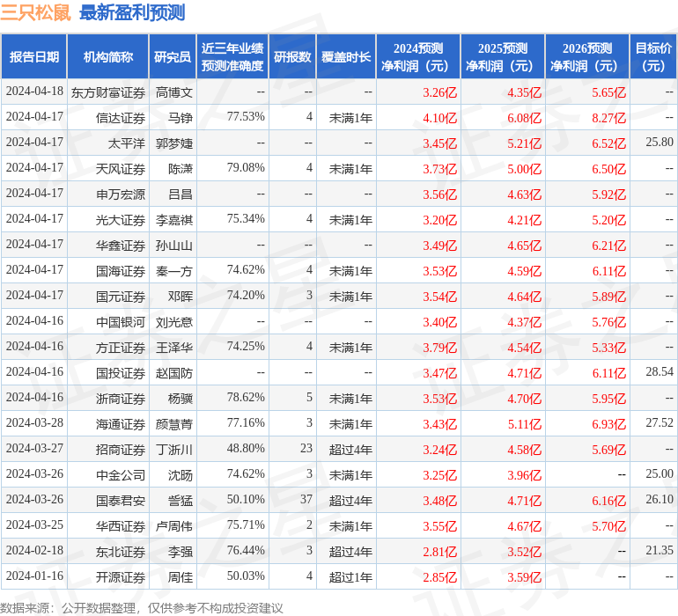
Task: Click the 2026预测净利润 header
Action: pos(587,56)
